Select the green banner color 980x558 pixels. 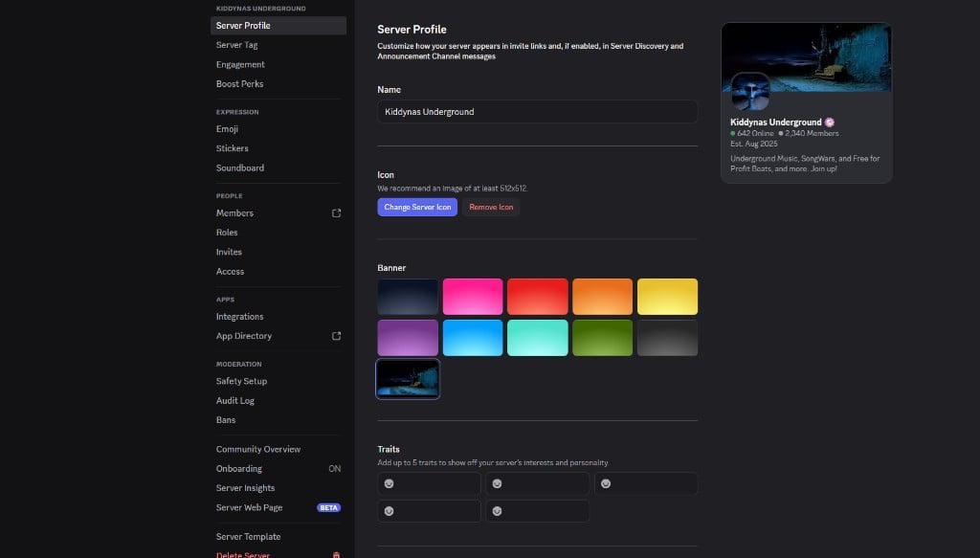603,338
